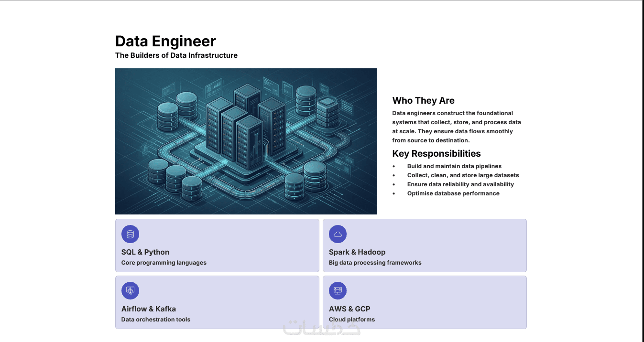Click 'Ensure data reliability and availability' bullet
The image size is (644, 342).
460,184
